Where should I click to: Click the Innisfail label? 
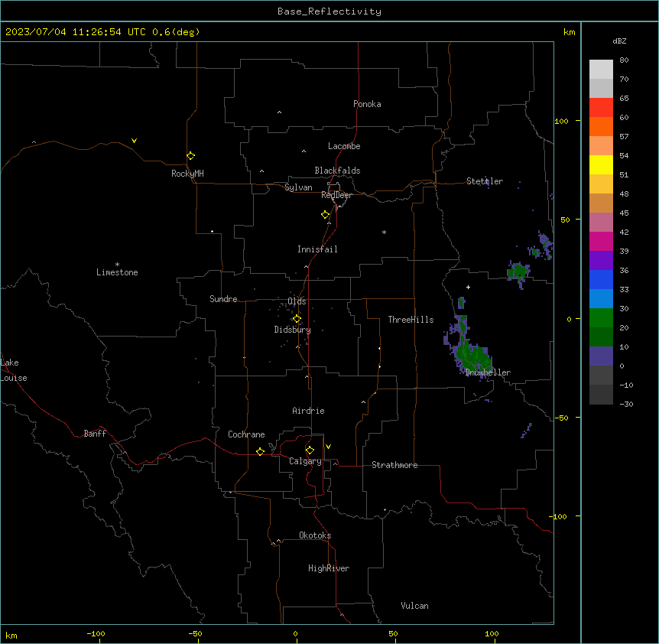(x=317, y=249)
